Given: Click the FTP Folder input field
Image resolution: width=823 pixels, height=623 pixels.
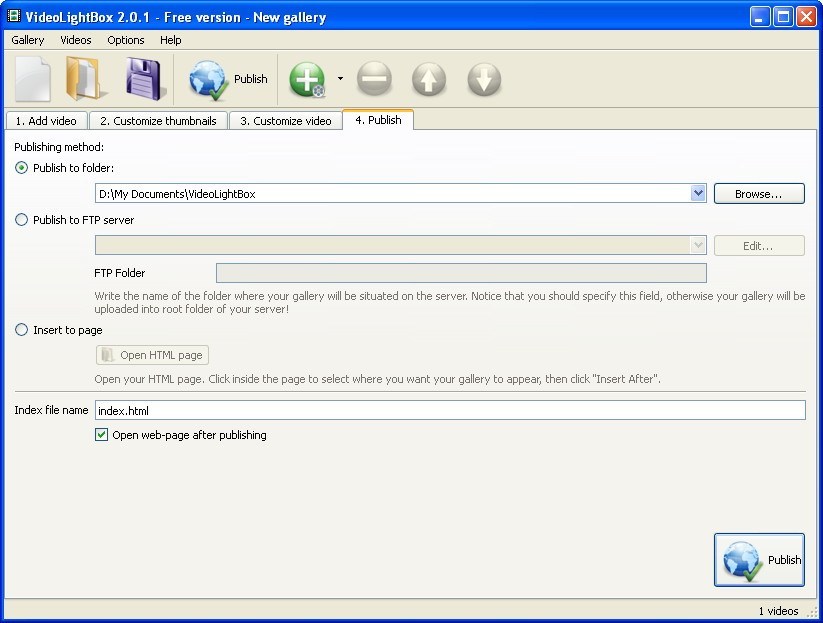Looking at the screenshot, I should tap(461, 273).
